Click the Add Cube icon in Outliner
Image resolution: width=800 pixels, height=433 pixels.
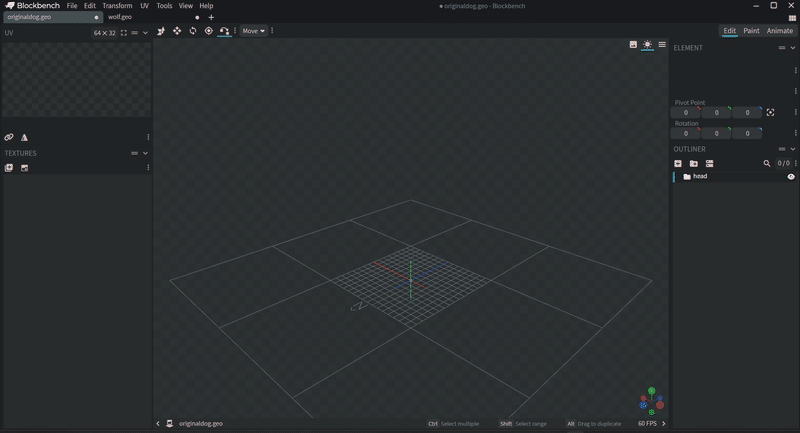point(678,164)
